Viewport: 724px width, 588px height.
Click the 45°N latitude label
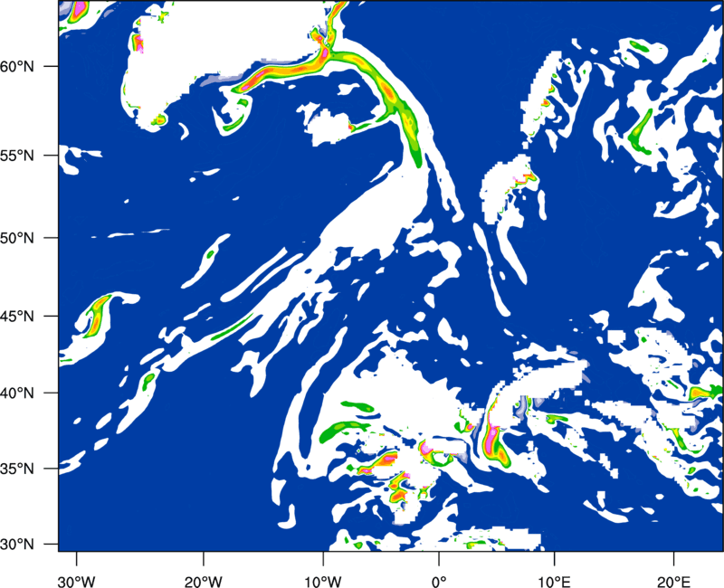coord(17,316)
